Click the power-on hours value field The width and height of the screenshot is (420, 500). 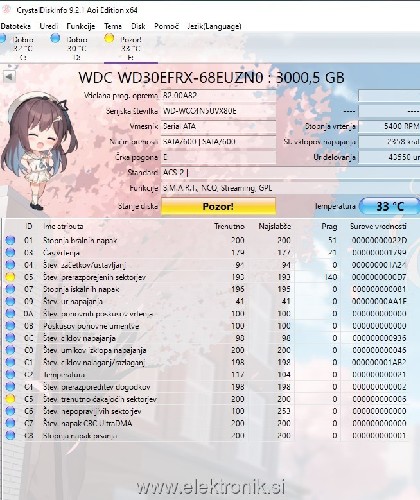click(x=389, y=157)
